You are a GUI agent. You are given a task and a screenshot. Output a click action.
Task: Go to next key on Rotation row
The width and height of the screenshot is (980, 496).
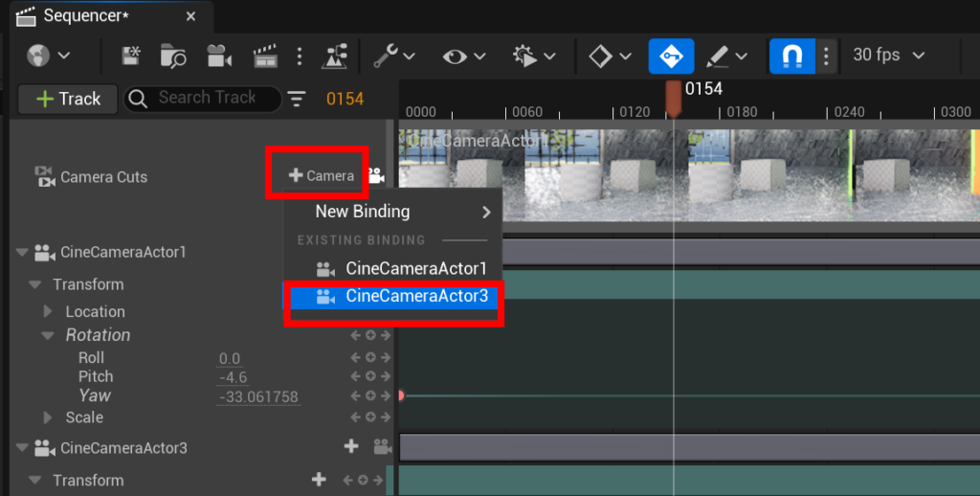[385, 336]
